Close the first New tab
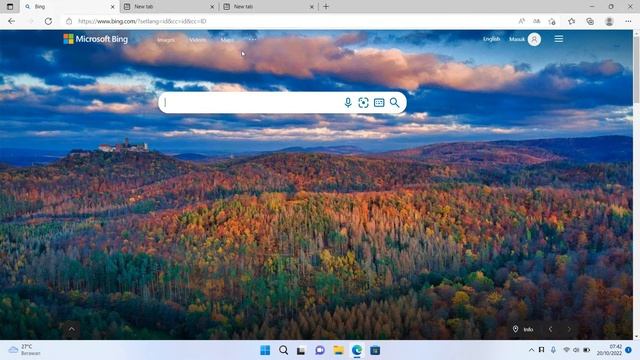This screenshot has width=640, height=360. pyautogui.click(x=212, y=7)
